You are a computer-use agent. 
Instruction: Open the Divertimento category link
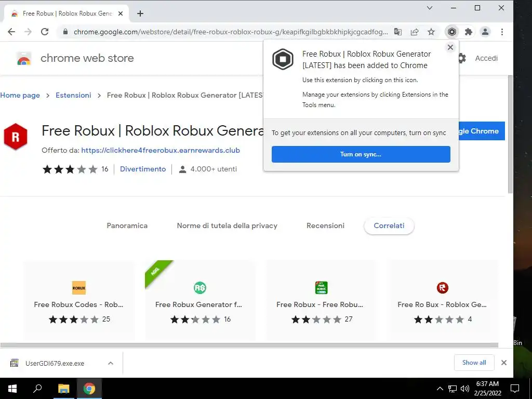tap(143, 169)
